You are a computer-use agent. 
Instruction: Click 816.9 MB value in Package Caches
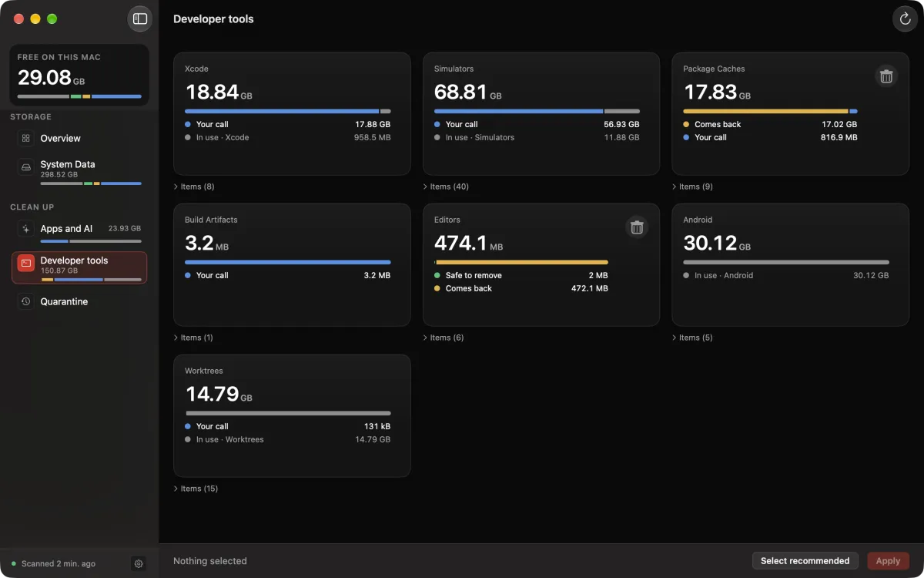pyautogui.click(x=839, y=137)
